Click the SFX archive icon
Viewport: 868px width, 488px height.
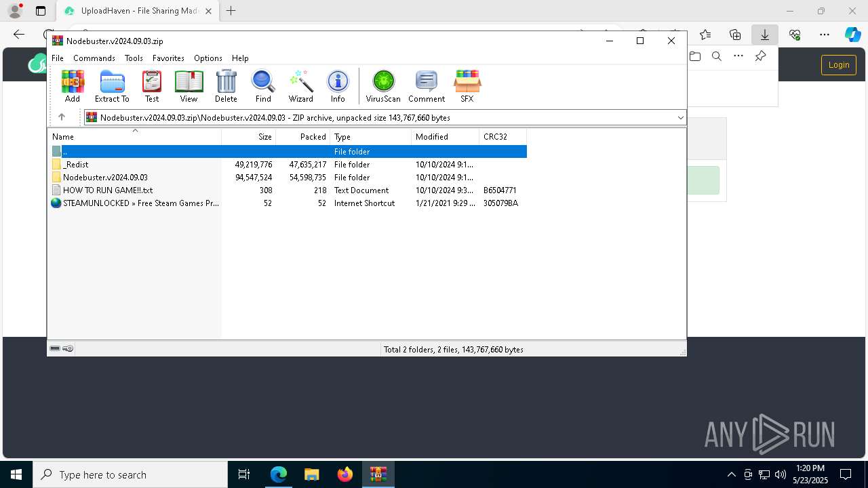(467, 86)
